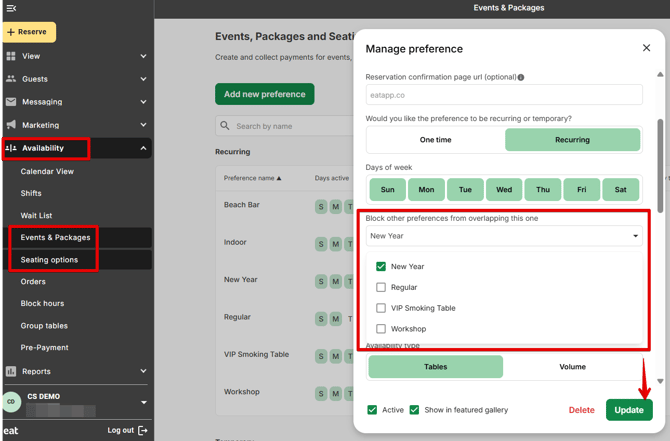Image resolution: width=670 pixels, height=441 pixels.
Task: Toggle Sun day of week
Action: [388, 189]
